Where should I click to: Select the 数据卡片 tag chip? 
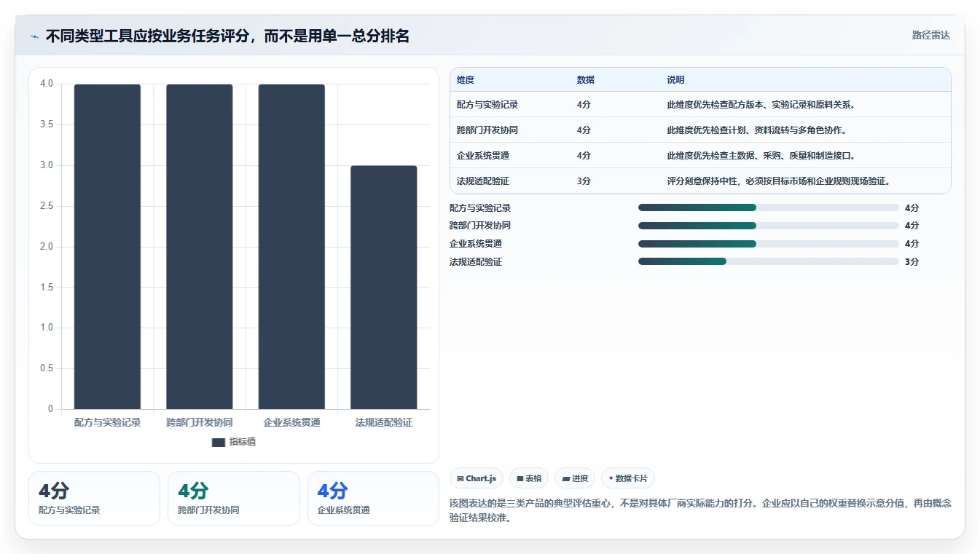[628, 478]
